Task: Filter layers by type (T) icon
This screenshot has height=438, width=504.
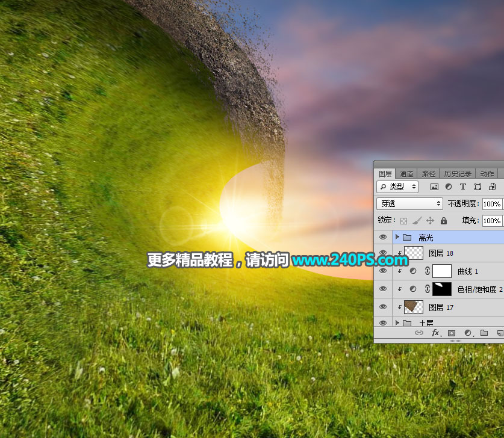Action: point(463,187)
